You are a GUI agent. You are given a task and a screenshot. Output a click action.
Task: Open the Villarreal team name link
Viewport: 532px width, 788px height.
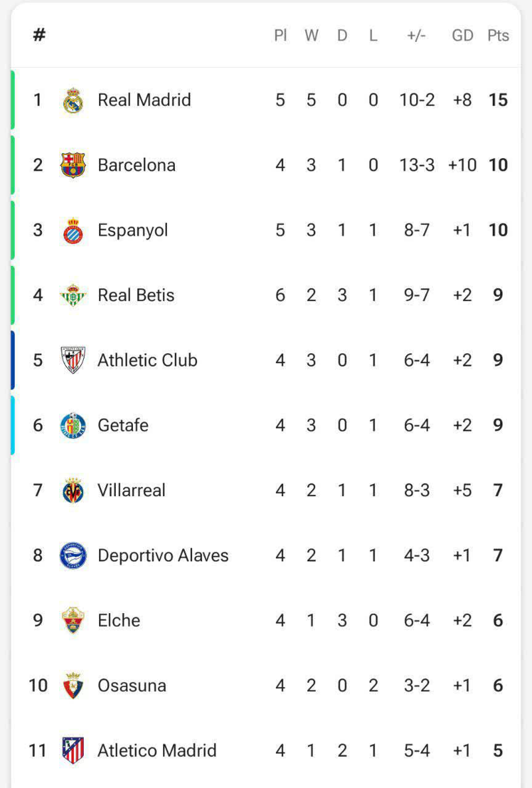(131, 490)
